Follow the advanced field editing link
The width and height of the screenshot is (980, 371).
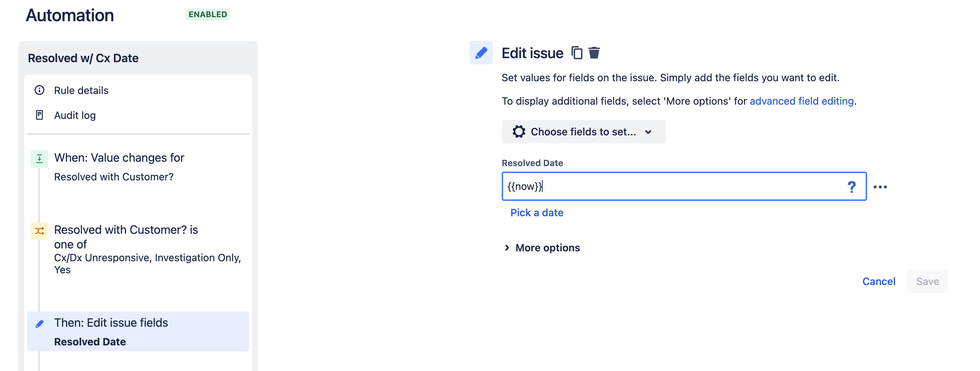[x=802, y=101]
